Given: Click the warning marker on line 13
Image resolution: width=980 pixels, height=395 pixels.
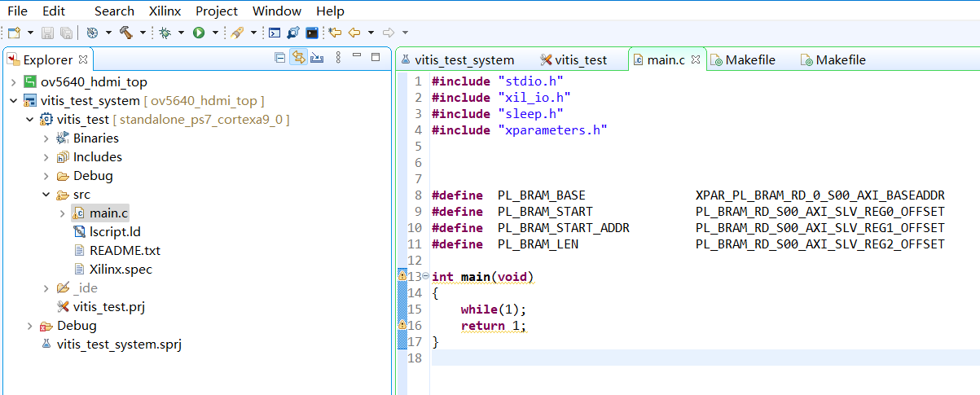Looking at the screenshot, I should pyautogui.click(x=402, y=276).
